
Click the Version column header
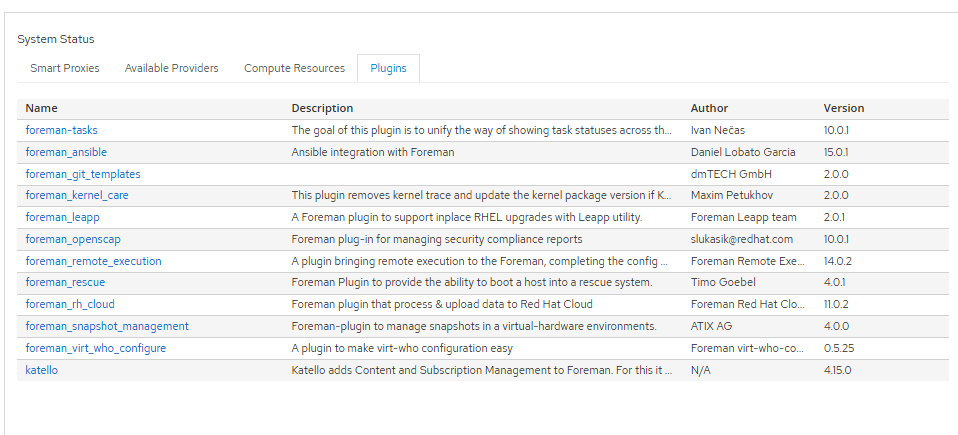coord(844,108)
